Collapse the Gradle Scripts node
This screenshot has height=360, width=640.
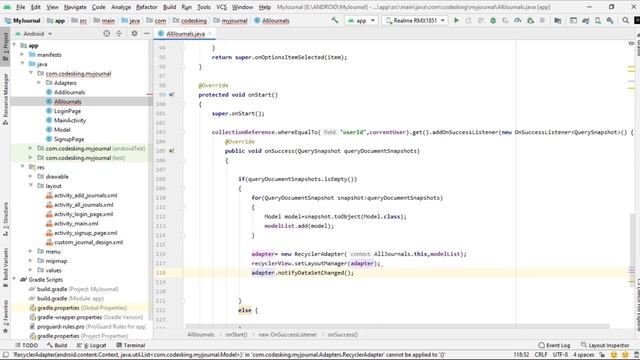coord(15,280)
